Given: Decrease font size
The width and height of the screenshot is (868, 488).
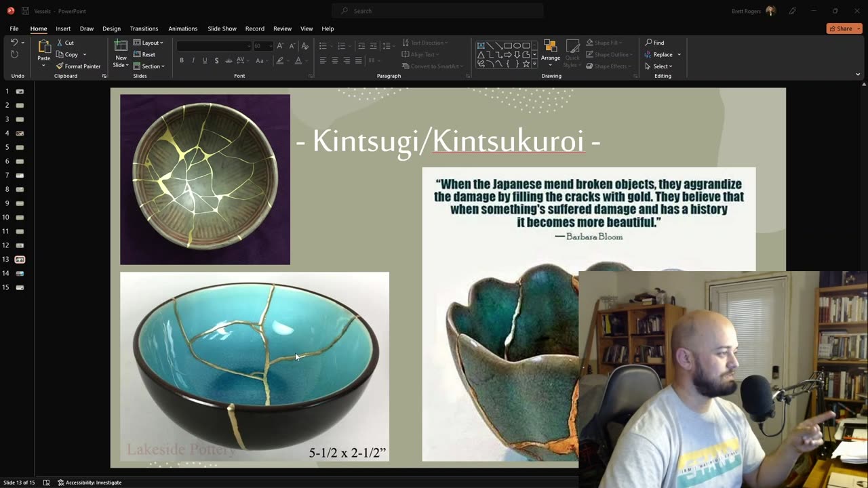Looking at the screenshot, I should pos(292,46).
